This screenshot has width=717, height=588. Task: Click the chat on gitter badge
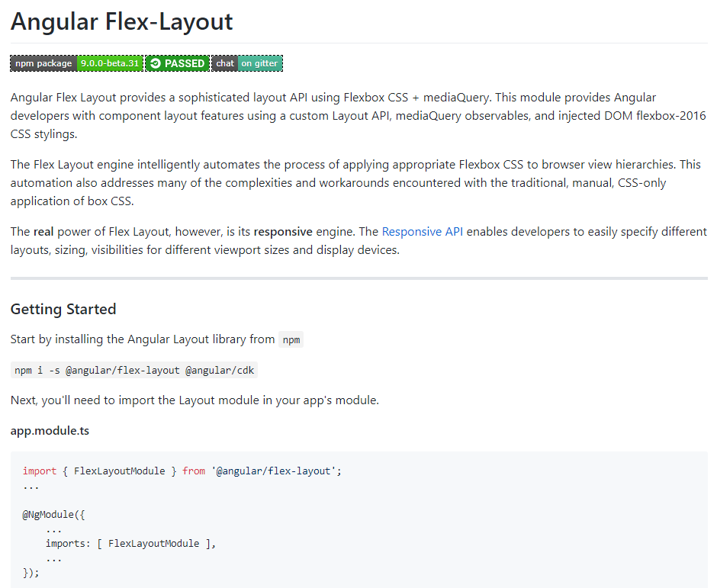[247, 63]
